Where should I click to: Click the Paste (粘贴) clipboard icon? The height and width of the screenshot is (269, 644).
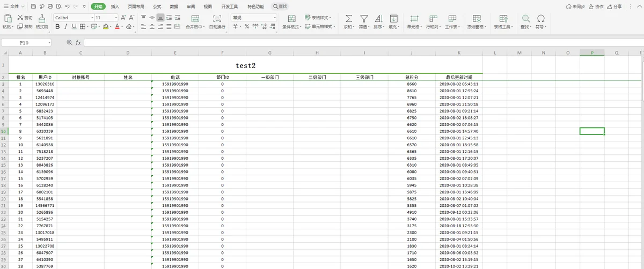[x=8, y=18]
